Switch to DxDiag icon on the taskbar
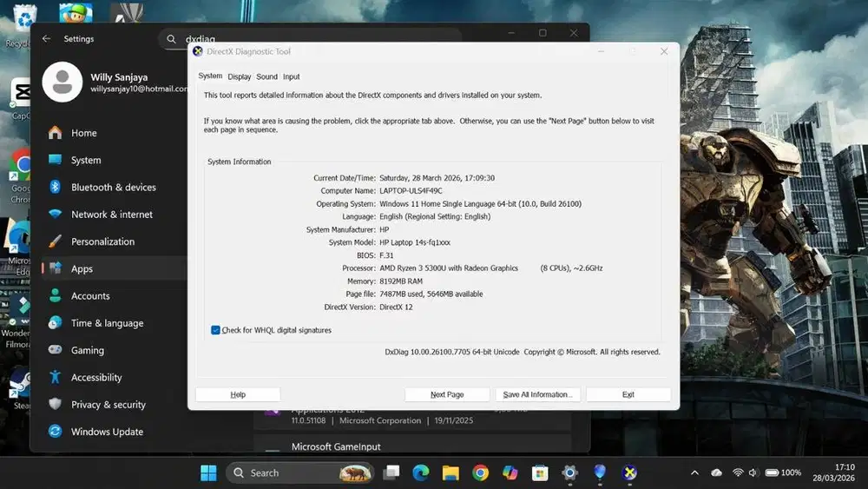Screen dimensions: 868x489 [x=629, y=473]
